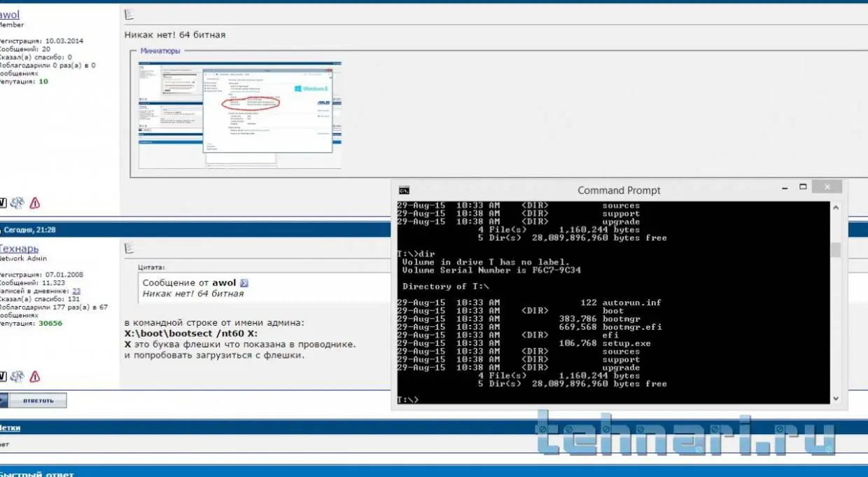Click awol's reputation value '10'
868x477 pixels.
pos(43,81)
